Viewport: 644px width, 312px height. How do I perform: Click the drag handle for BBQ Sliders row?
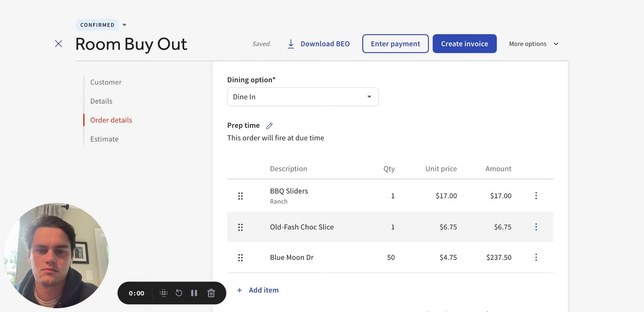click(241, 196)
